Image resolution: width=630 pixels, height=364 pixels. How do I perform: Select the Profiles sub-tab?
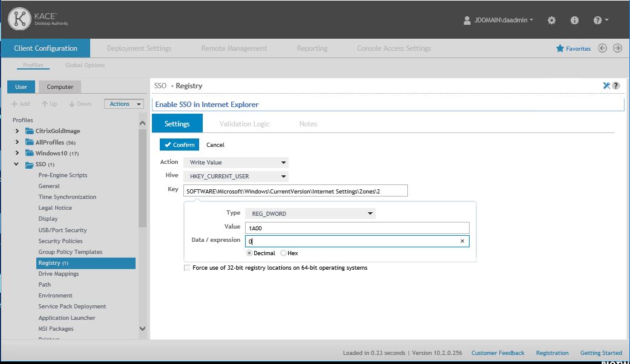coord(33,65)
